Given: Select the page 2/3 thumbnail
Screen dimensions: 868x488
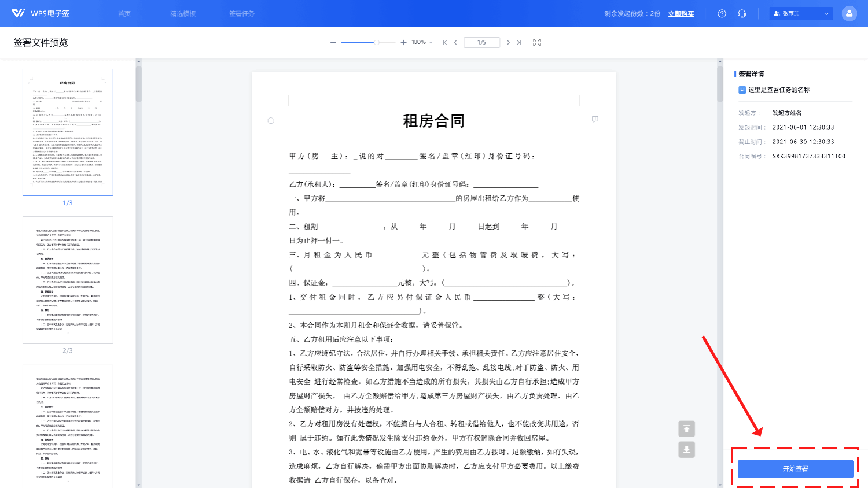Looking at the screenshot, I should click(x=68, y=280).
